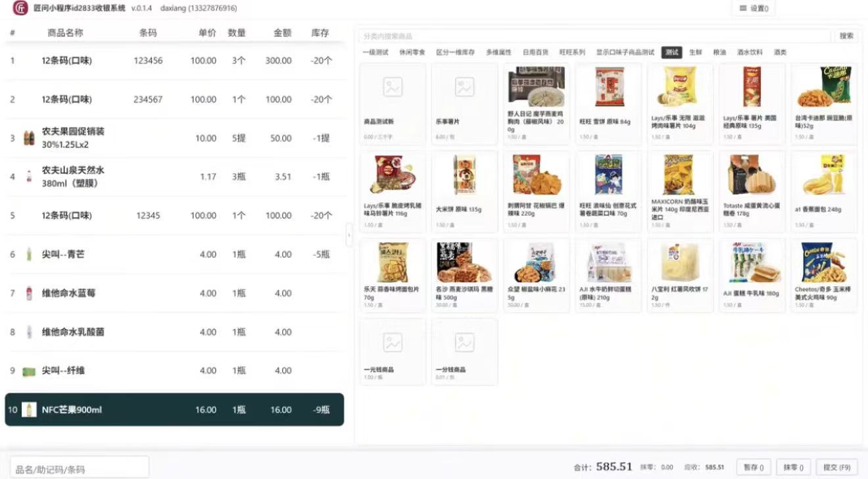
Task: Click the 抹零 round-off button
Action: (x=794, y=467)
